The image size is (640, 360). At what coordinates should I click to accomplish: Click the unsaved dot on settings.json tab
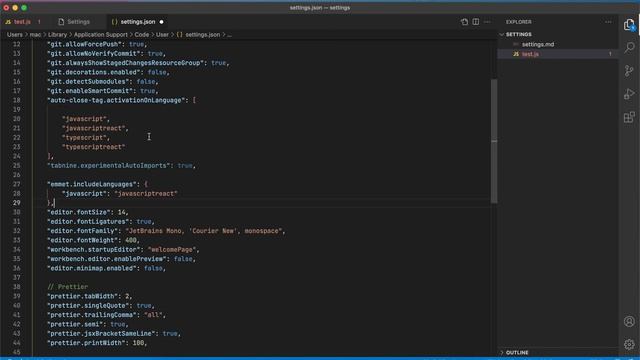point(161,22)
